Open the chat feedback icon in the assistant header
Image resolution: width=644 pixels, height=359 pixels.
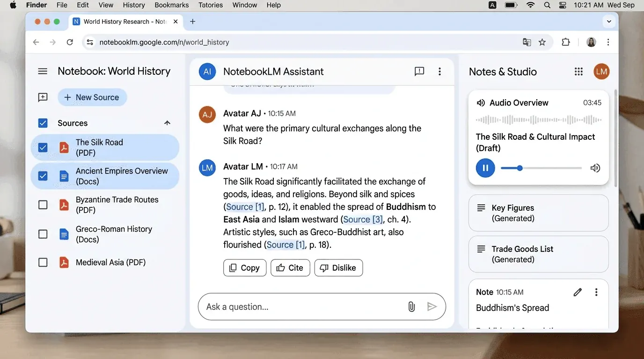tap(419, 72)
